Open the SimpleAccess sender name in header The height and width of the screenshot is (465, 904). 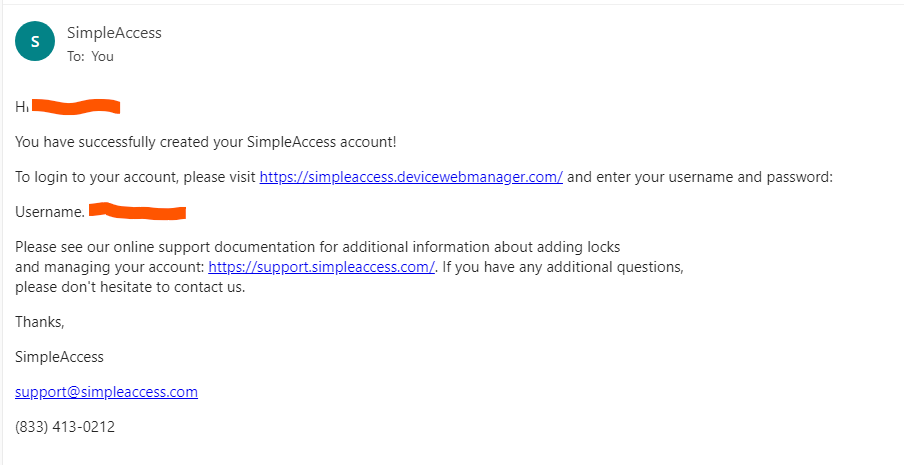click(114, 33)
